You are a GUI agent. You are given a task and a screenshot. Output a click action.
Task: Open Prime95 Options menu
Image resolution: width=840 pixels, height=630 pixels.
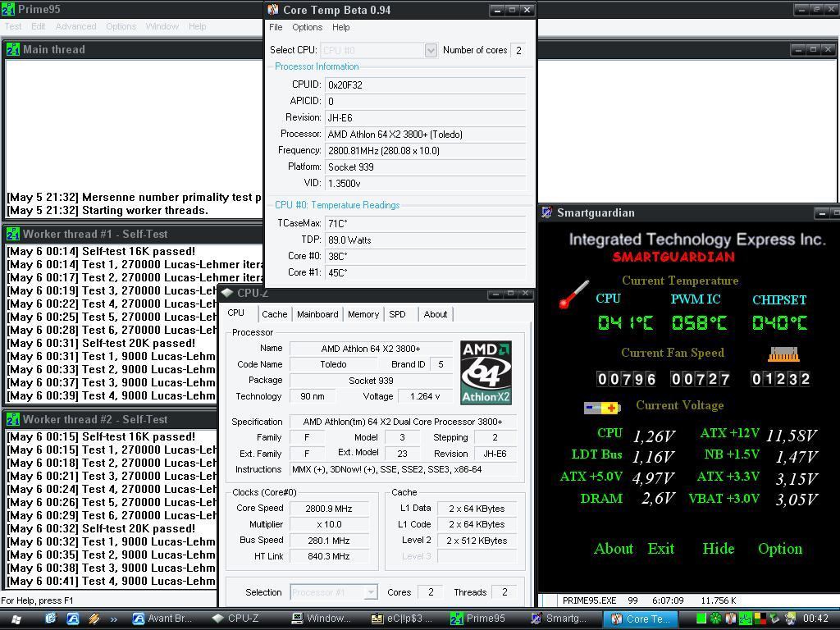[x=121, y=26]
